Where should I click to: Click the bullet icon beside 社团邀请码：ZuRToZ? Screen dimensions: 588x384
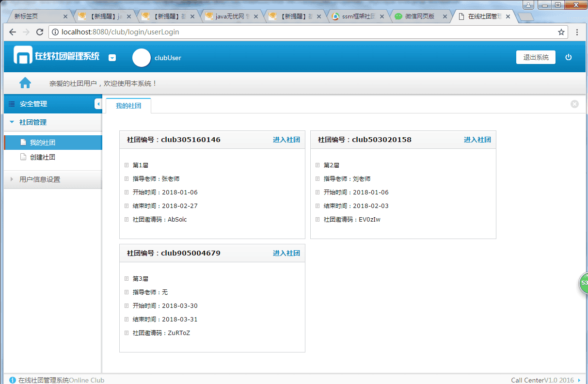(x=127, y=333)
